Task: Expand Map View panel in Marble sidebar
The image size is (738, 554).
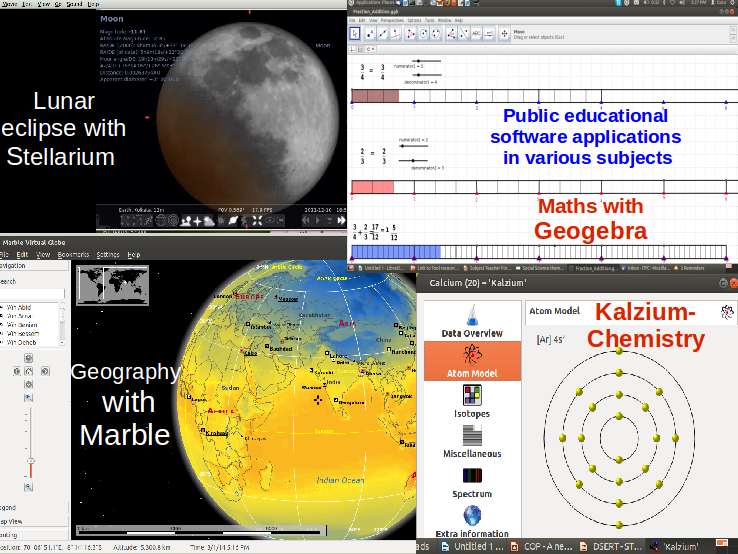Action: tap(34, 521)
